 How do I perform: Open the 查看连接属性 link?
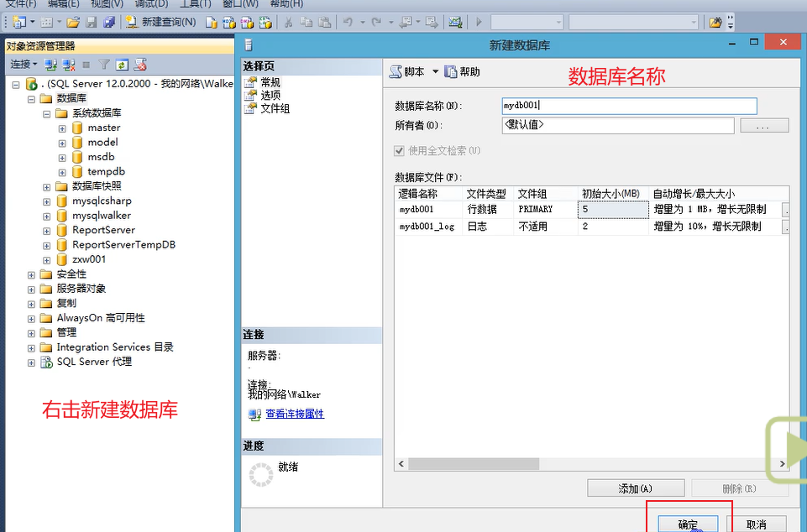point(295,414)
